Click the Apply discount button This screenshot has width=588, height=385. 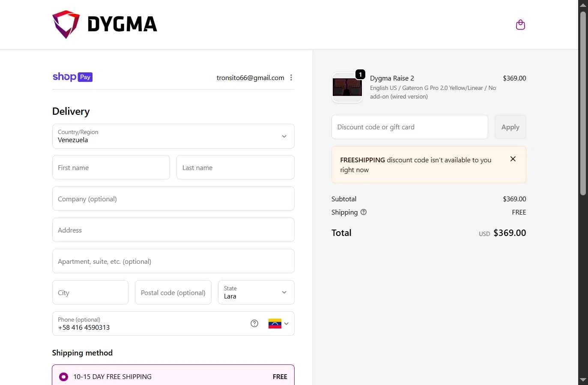point(510,127)
